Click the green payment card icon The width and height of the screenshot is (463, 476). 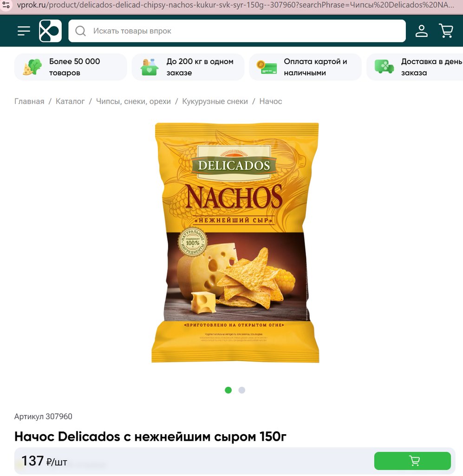pos(267,67)
